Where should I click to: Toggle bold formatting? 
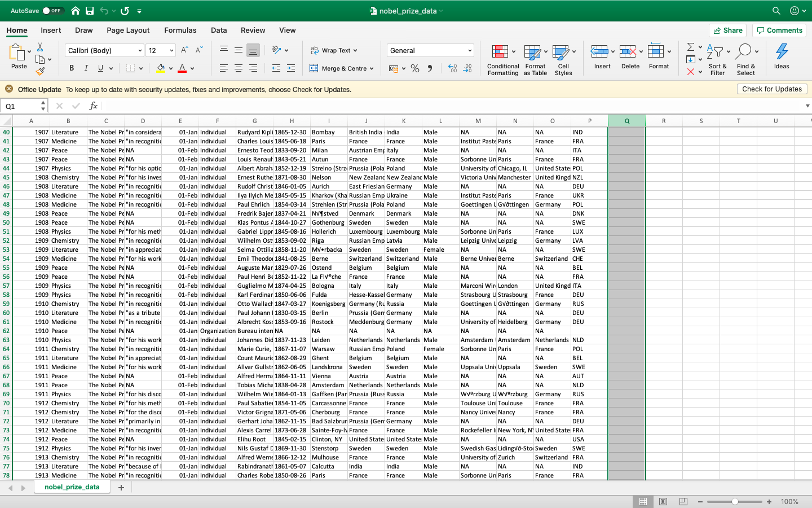(71, 67)
